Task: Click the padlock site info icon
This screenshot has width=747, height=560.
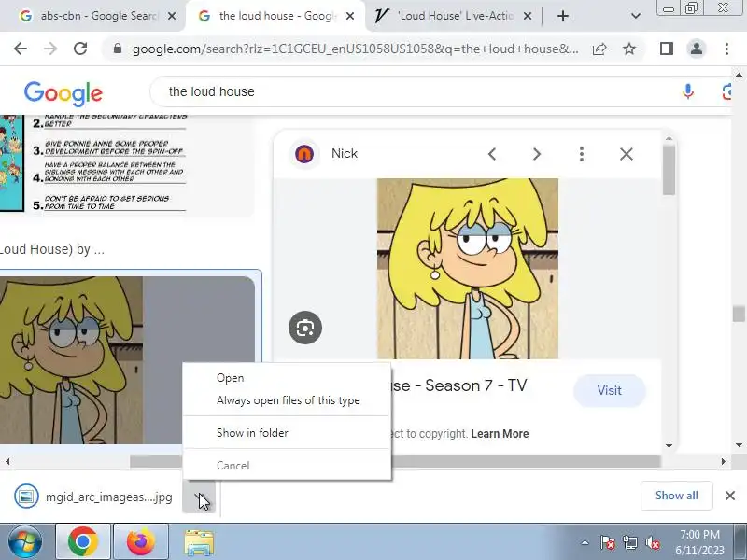Action: click(x=118, y=49)
